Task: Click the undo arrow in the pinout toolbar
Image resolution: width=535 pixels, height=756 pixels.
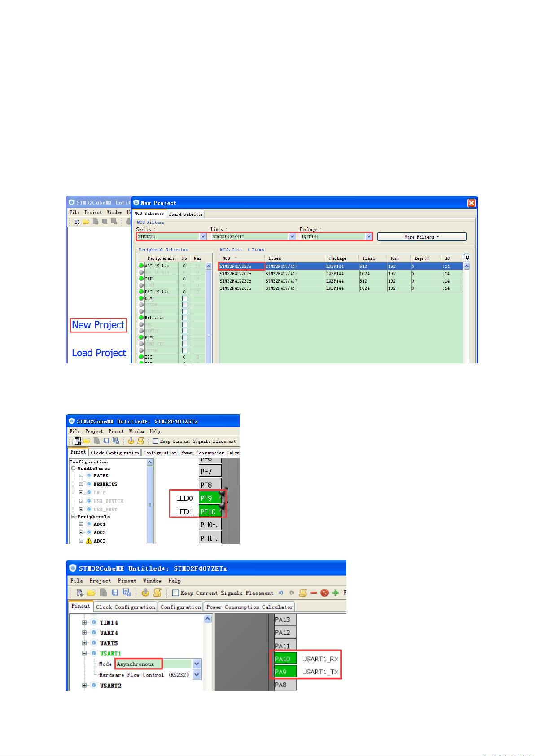Action: (x=281, y=593)
